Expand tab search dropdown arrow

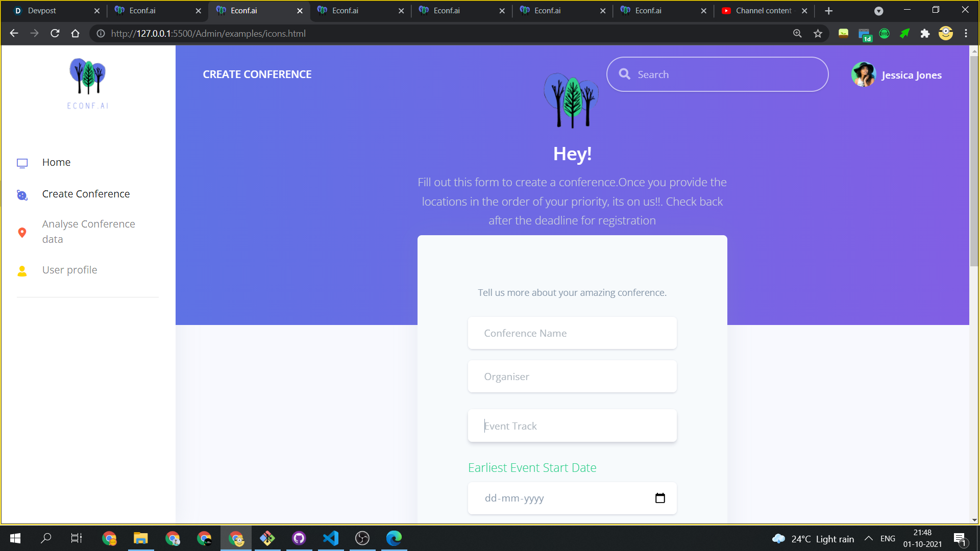[x=878, y=11]
